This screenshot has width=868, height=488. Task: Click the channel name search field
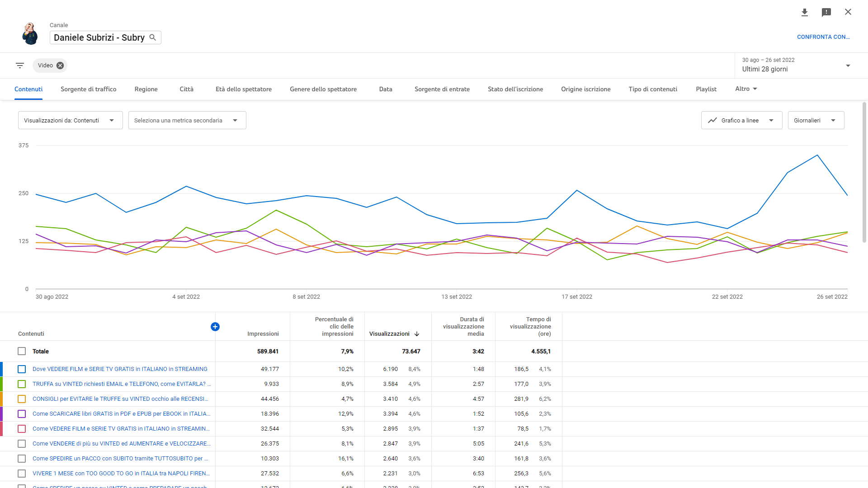[x=105, y=38]
